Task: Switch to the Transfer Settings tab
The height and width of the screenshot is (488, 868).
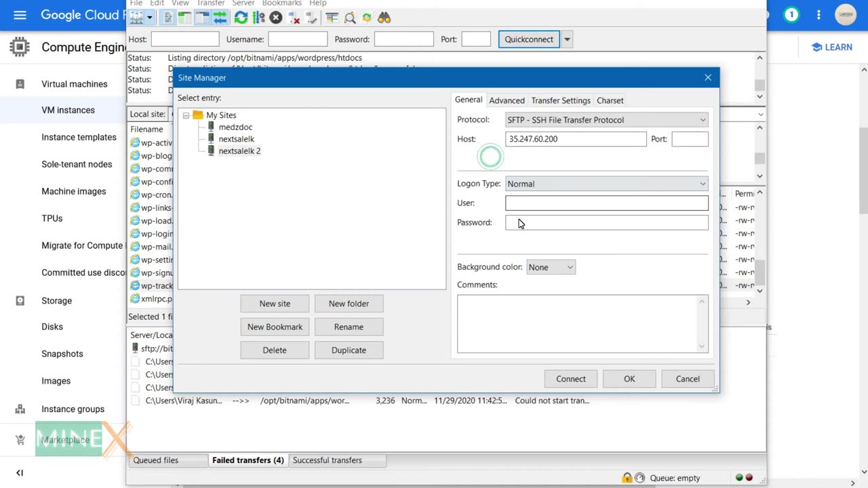Action: [561, 100]
